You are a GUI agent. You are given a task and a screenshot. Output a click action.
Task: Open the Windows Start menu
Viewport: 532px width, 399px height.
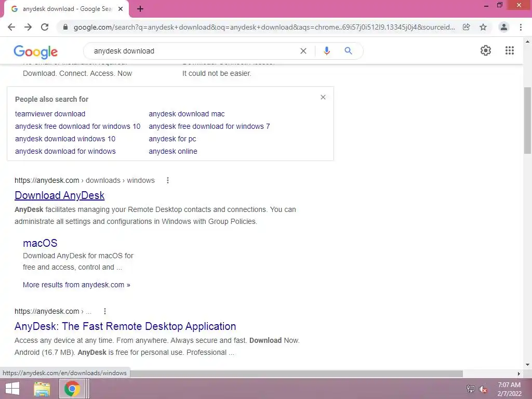coord(12,389)
